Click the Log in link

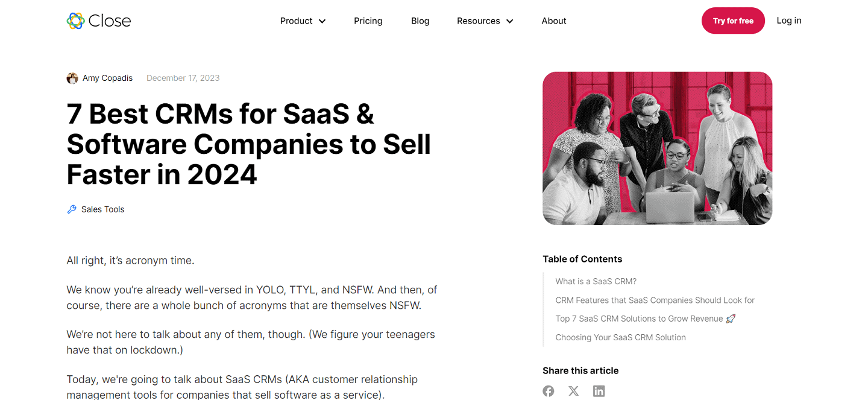pos(788,20)
